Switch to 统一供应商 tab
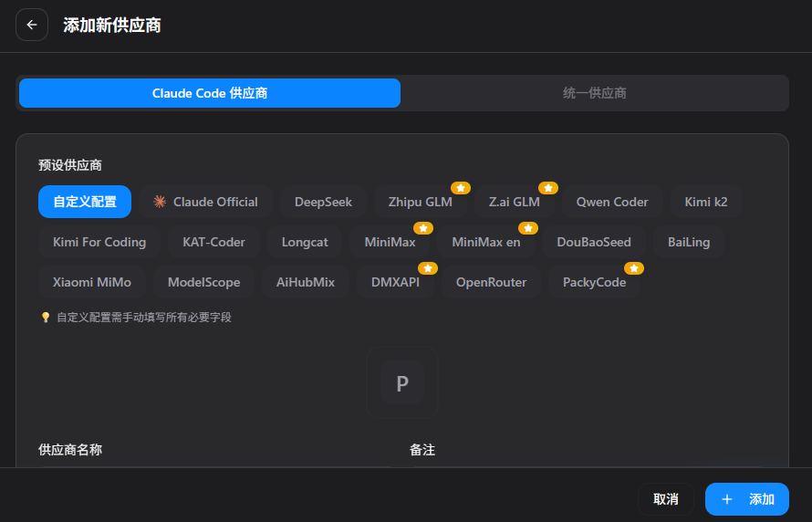Image resolution: width=812 pixels, height=522 pixels. 595,93
